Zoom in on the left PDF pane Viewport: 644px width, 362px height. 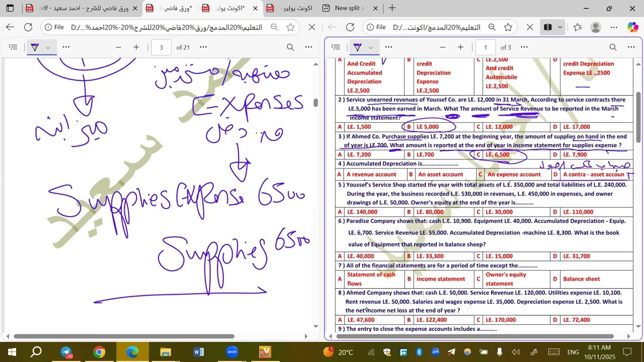[x=136, y=47]
